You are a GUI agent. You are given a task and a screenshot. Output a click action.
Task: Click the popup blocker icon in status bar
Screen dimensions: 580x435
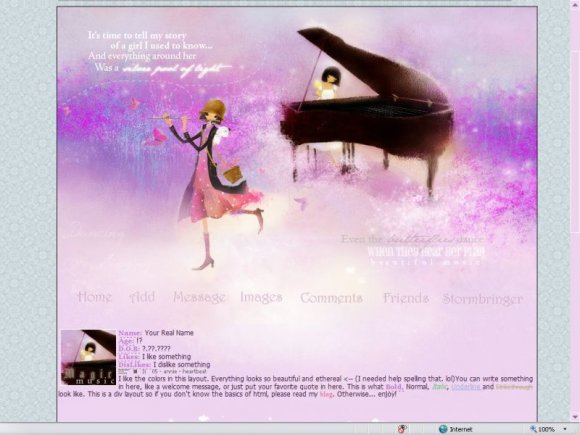click(x=402, y=429)
